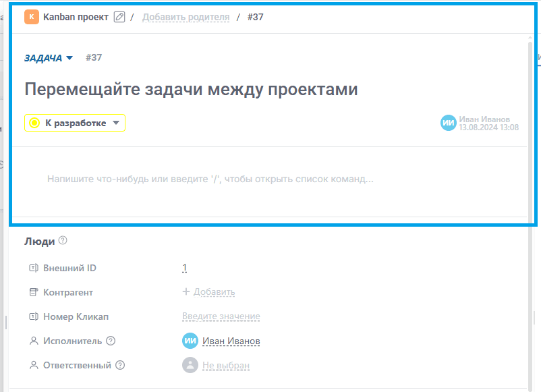
Task: Click the orange Kanban project avatar icon
Action: (x=32, y=17)
